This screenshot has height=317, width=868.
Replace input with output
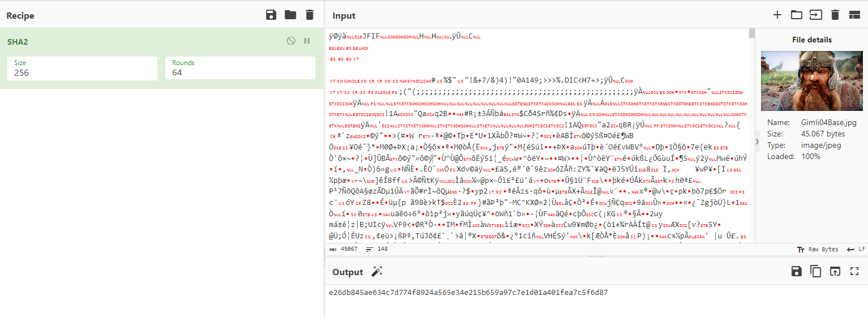coord(835,271)
